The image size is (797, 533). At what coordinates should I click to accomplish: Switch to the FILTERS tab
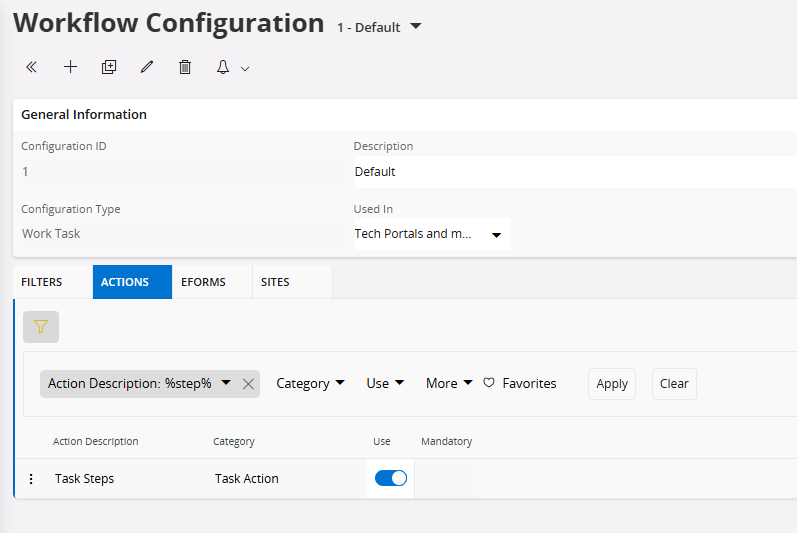coord(42,282)
